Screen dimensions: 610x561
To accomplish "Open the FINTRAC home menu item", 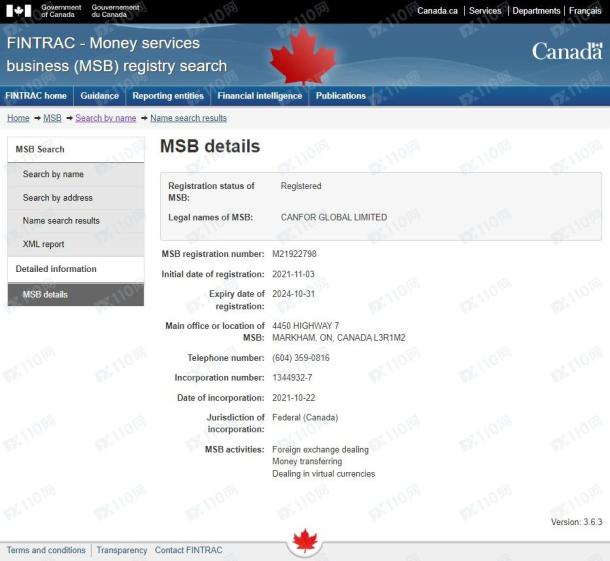I will coord(36,96).
